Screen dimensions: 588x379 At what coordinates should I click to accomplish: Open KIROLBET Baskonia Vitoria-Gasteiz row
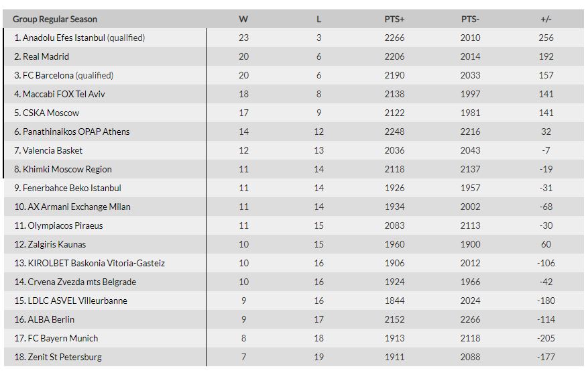[96, 264]
